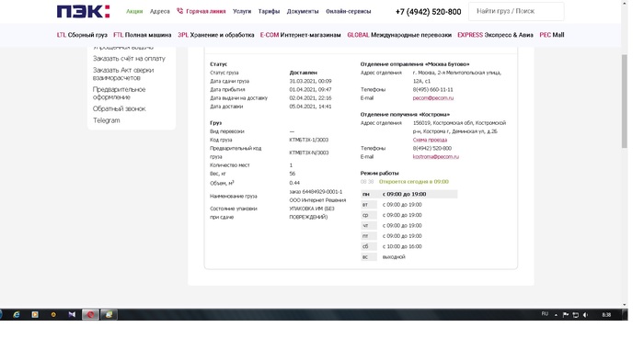Open the Услуги menu

pos(241,11)
